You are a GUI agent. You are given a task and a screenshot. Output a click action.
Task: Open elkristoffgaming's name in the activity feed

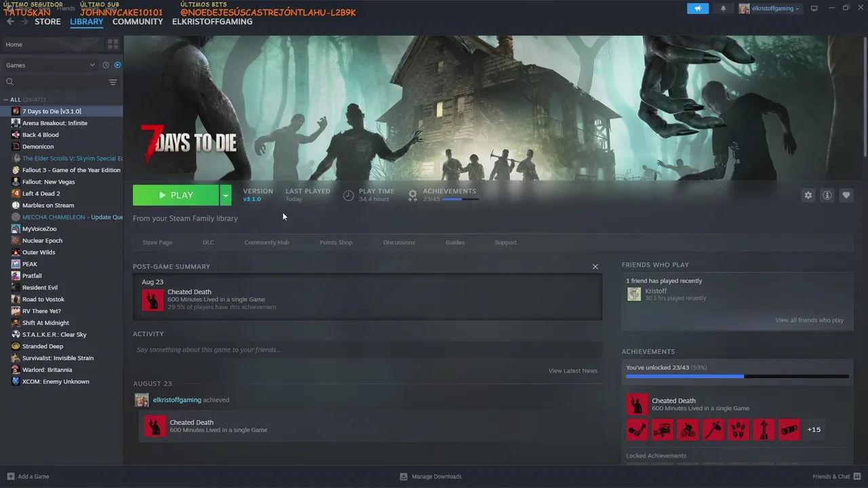(177, 400)
